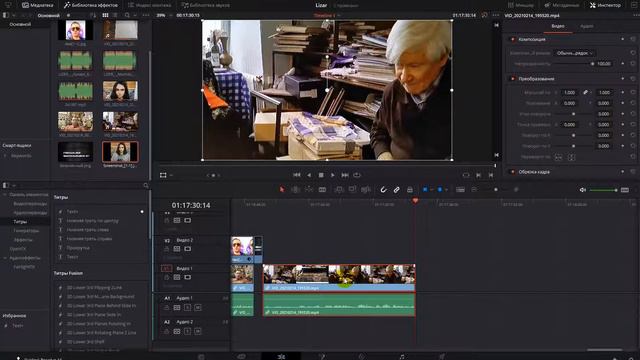
Task: Click the timeline playhead marker on the ruler
Action: point(415,200)
